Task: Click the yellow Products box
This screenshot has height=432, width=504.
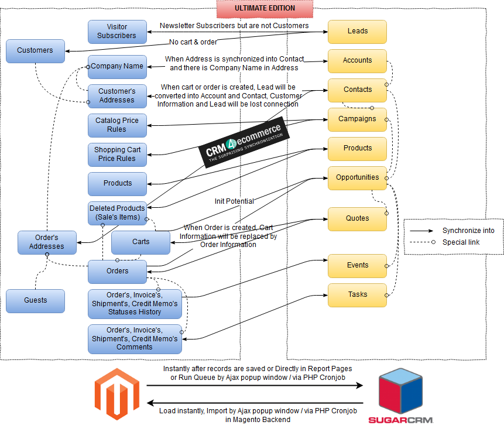Action: pos(357,149)
